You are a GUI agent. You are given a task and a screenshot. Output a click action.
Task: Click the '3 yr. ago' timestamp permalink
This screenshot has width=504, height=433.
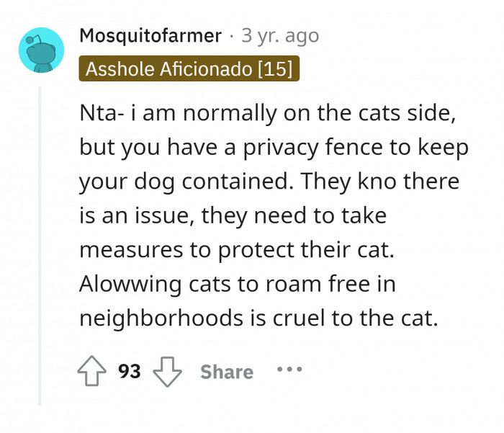[280, 36]
